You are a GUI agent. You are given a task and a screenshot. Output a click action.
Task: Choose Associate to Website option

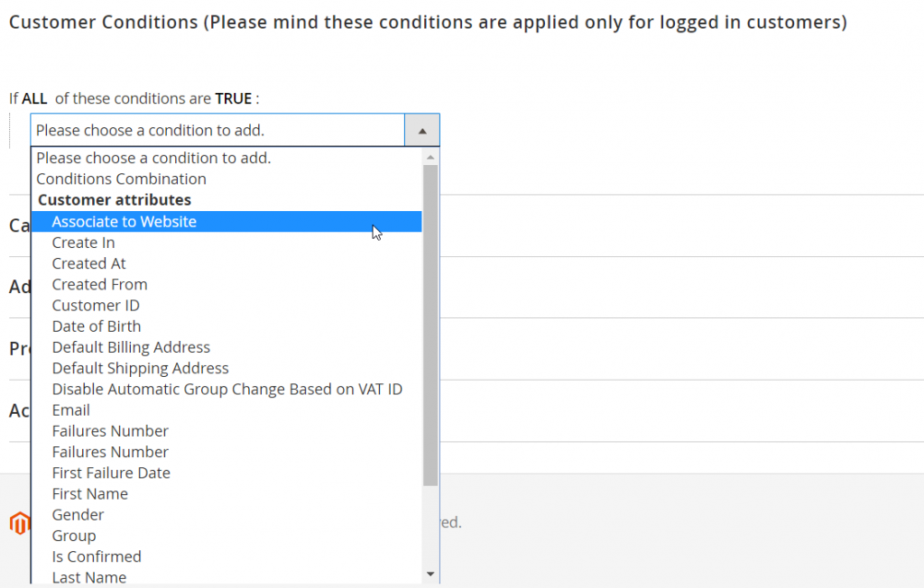(124, 221)
